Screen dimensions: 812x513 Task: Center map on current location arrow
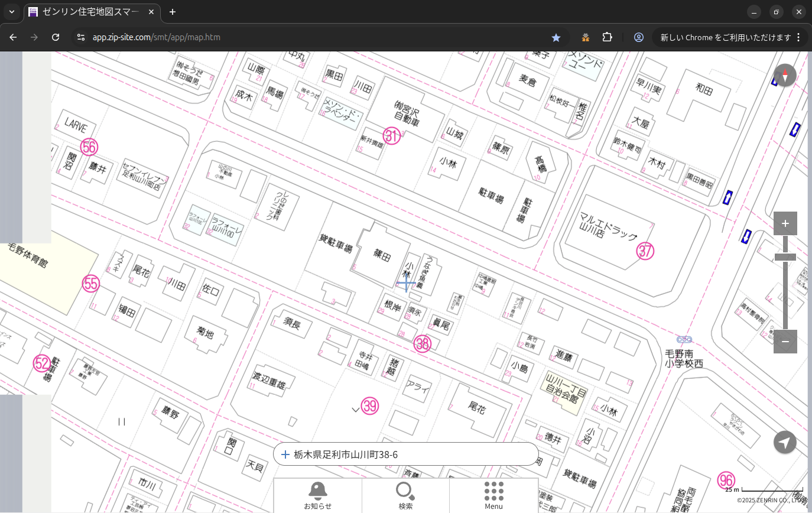point(785,442)
